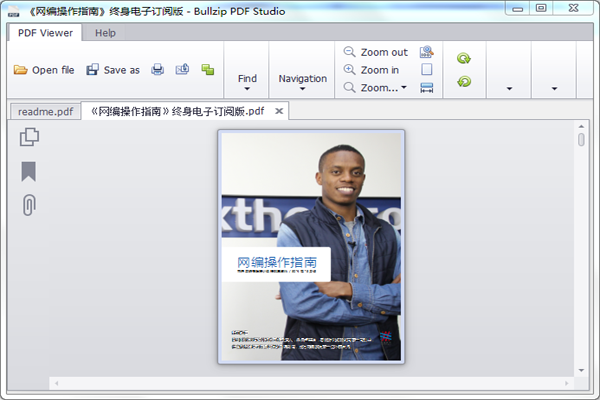Close the 网编操作指南 PDF tab
Screen dimensions: 600x400
[x=279, y=111]
